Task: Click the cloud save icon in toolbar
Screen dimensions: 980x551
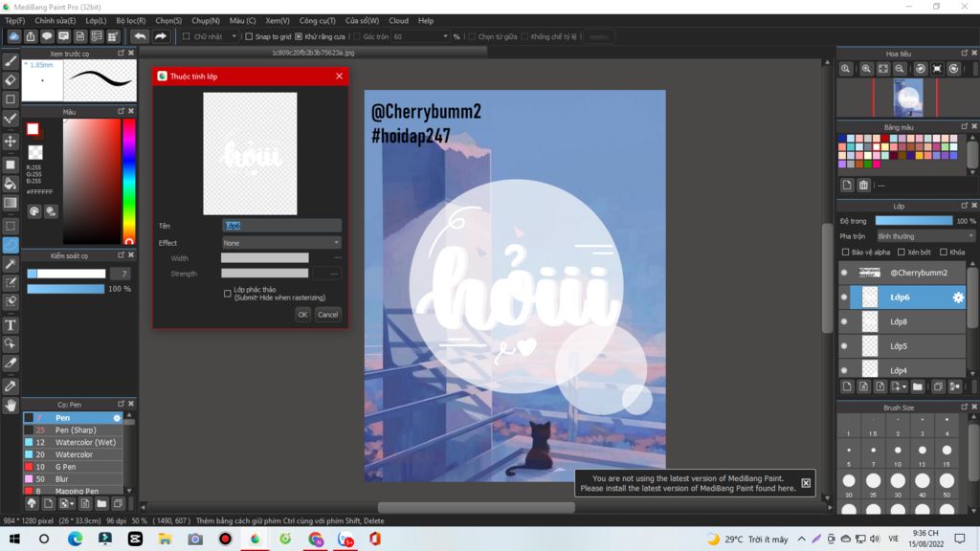Action: (x=13, y=36)
